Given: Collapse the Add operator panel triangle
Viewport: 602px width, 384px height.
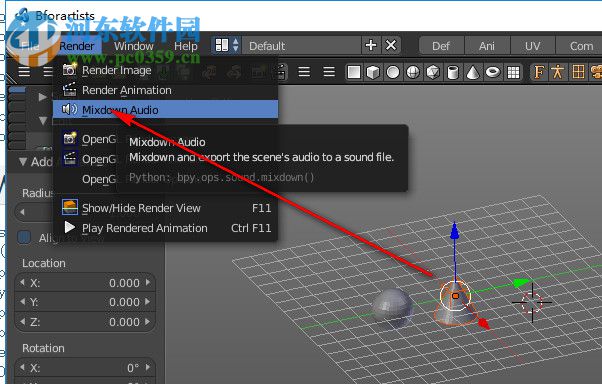Looking at the screenshot, I should point(23,162).
